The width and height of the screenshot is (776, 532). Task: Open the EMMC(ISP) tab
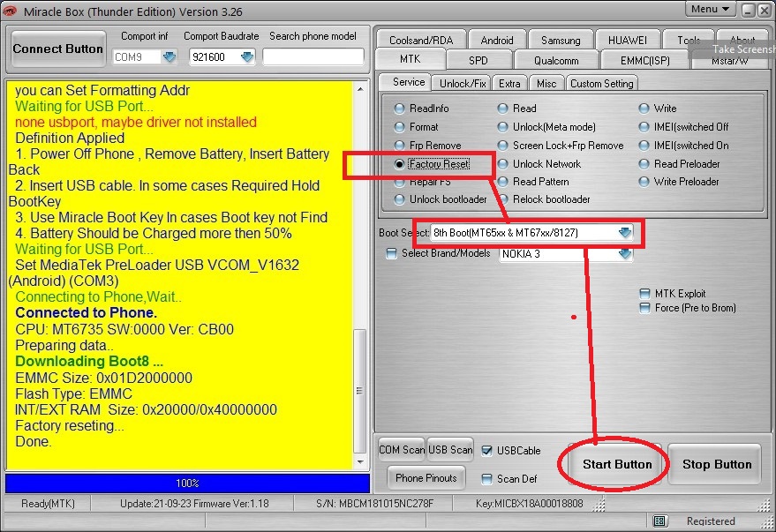[644, 60]
